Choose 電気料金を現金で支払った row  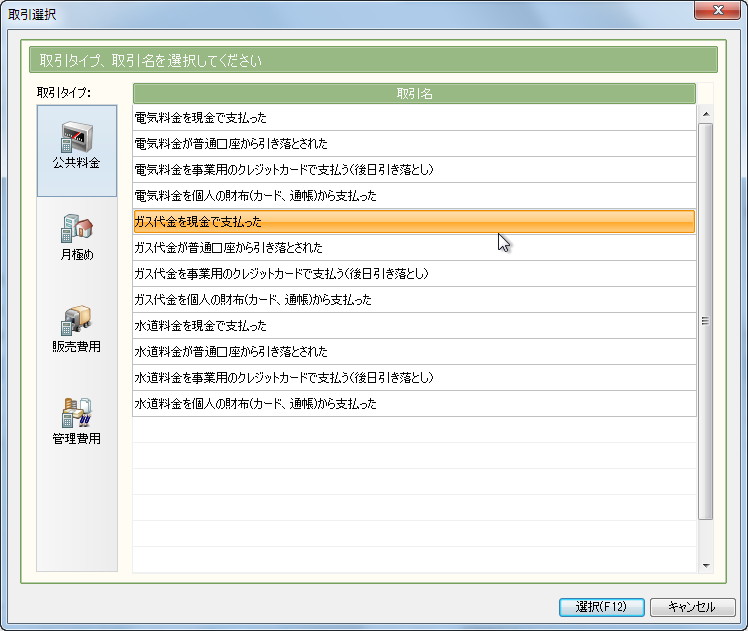(414, 117)
